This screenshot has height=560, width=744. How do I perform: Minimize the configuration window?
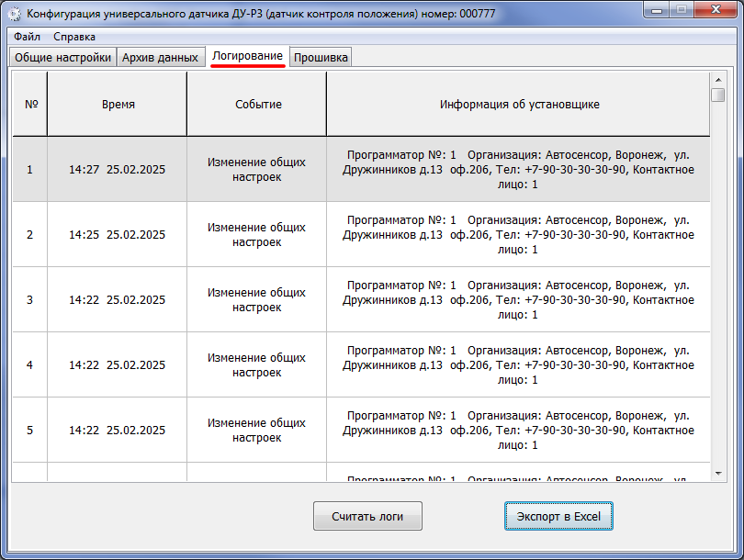[657, 9]
